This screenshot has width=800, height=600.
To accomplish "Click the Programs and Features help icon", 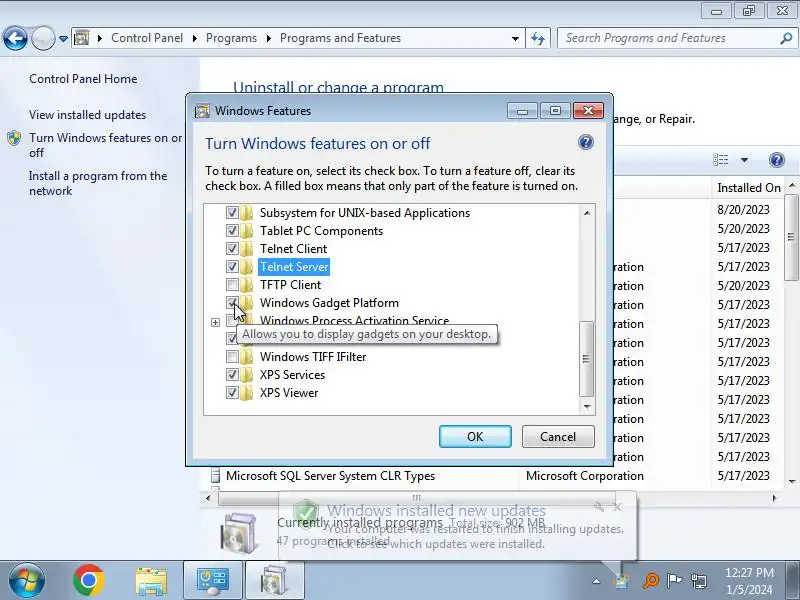I will 777,160.
